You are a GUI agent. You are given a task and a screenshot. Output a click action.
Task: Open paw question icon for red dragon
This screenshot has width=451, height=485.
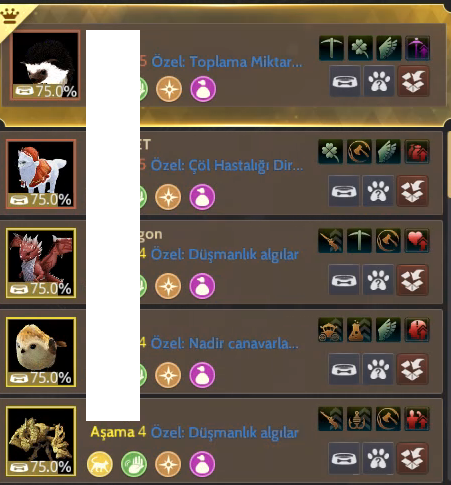(x=378, y=280)
